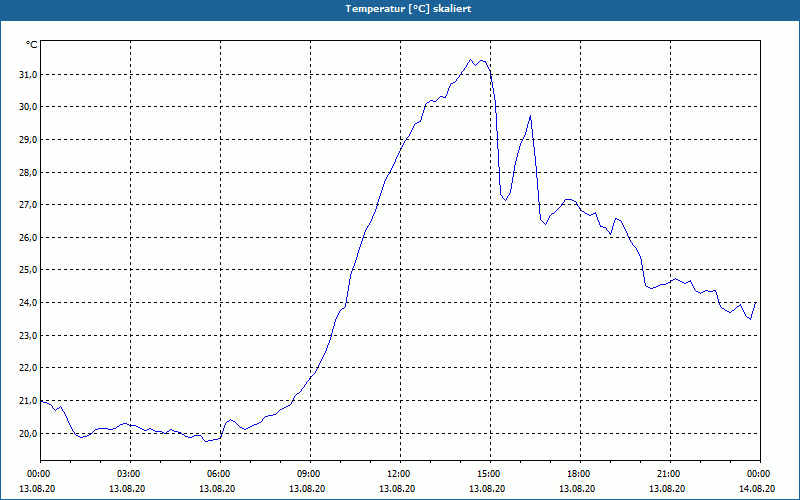Pick the '21,0' temperature label
This screenshot has width=800, height=500.
(x=28, y=401)
